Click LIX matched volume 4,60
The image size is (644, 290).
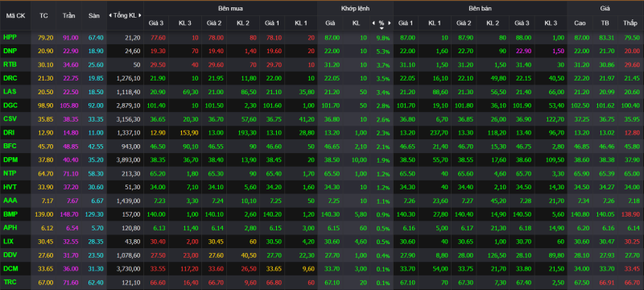360,242
